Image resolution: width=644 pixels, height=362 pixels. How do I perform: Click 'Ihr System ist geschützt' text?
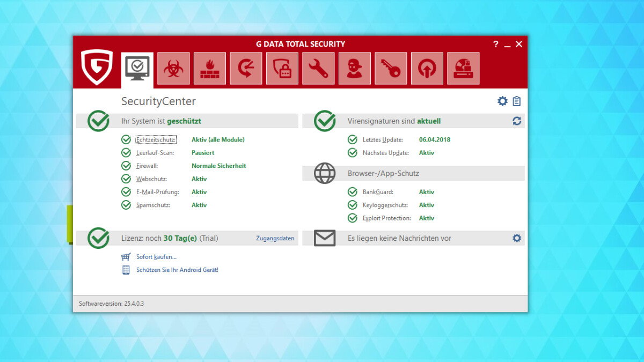(161, 121)
